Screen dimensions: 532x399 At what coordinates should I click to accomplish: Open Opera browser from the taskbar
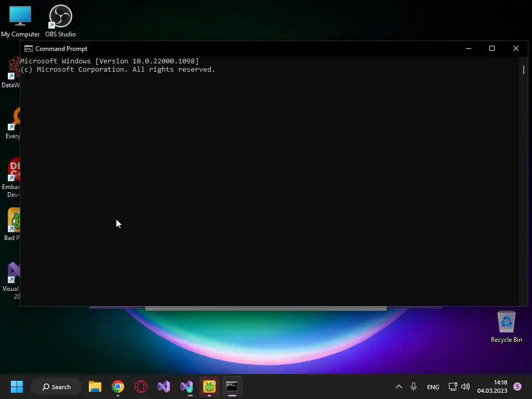141,387
